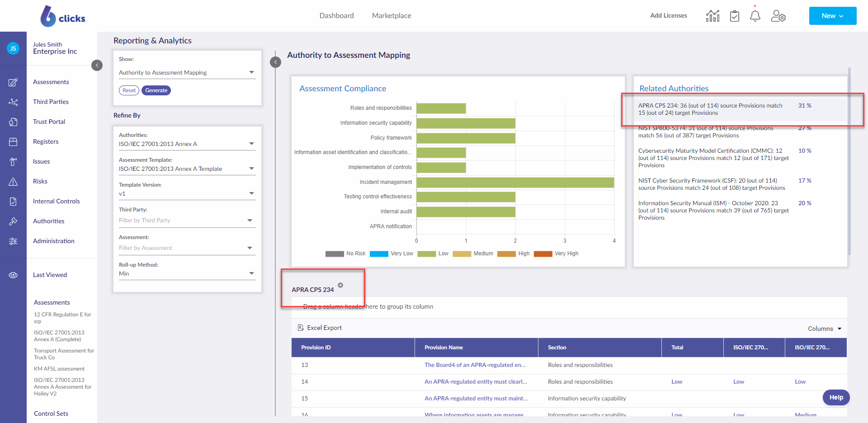Open Internal Controls in the sidebar
This screenshot has width=868, height=423.
coord(56,201)
